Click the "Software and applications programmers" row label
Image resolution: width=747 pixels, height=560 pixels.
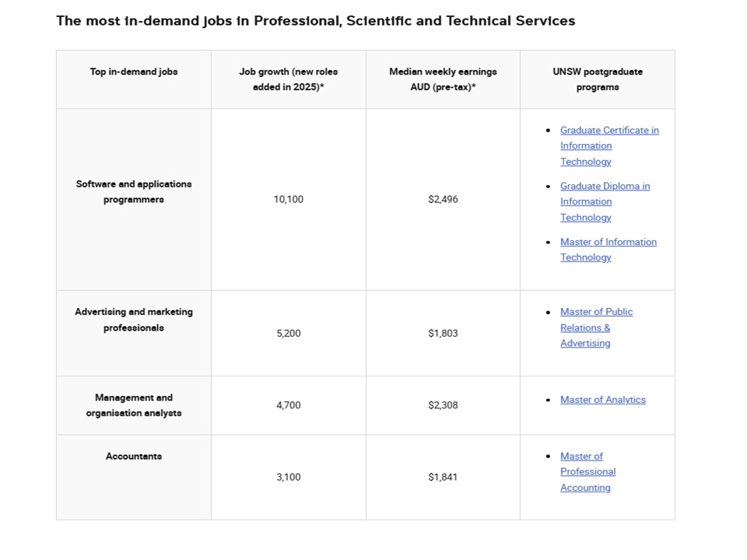[x=134, y=192]
